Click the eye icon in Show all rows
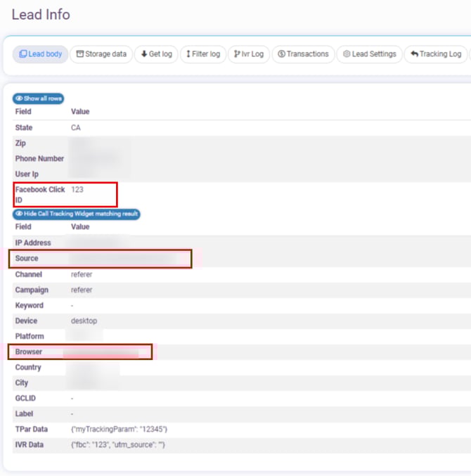 20,98
